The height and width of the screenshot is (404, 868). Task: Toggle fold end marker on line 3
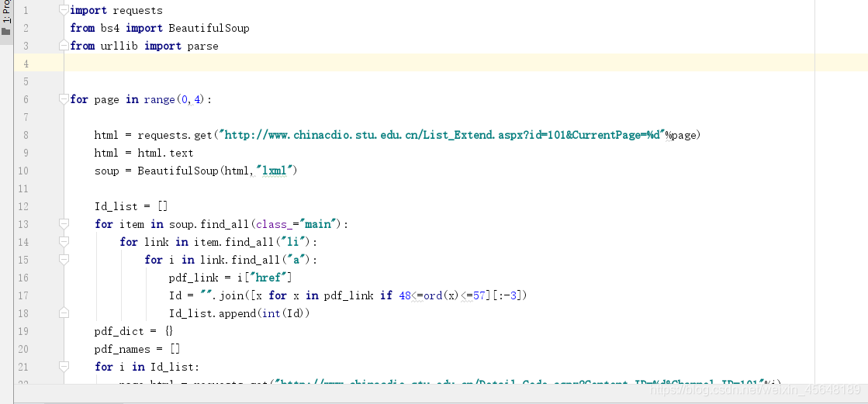coord(64,45)
